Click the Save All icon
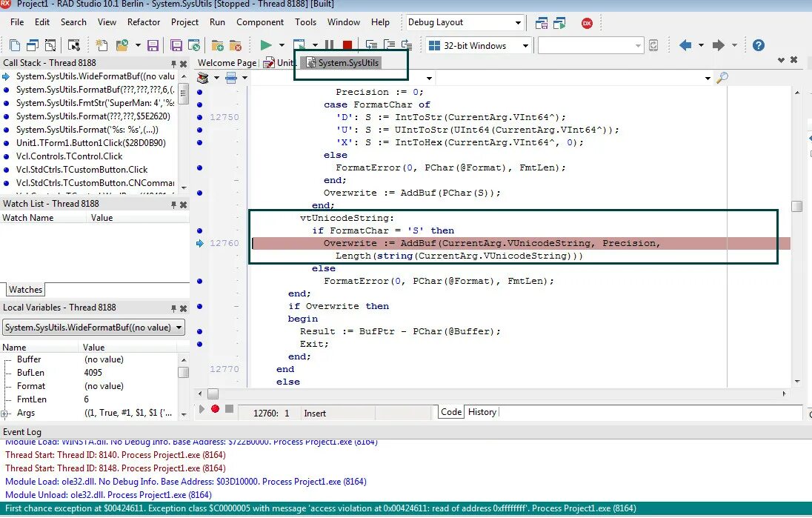The image size is (812, 518). (x=176, y=46)
